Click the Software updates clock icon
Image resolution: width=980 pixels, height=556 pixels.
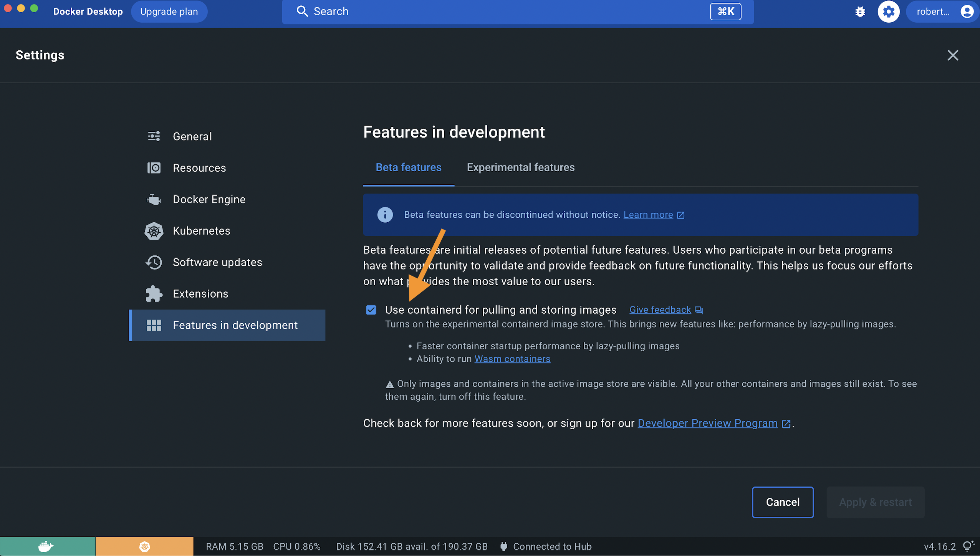[154, 263]
